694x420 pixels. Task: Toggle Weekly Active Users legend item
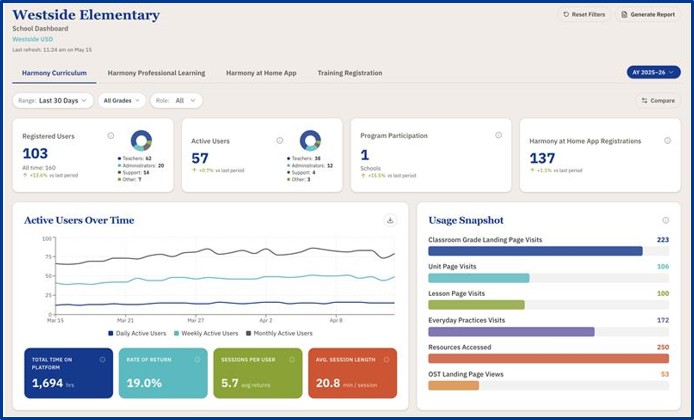206,333
